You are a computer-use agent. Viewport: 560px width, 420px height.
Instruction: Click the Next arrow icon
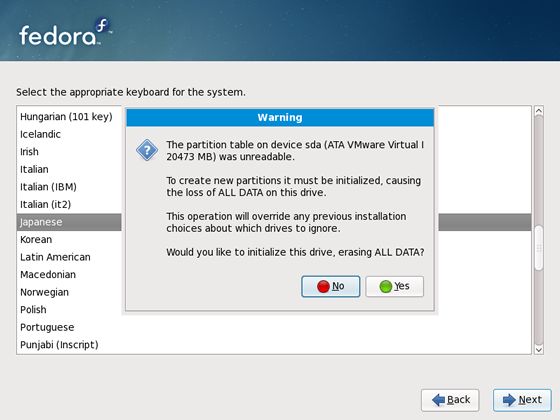[509, 400]
